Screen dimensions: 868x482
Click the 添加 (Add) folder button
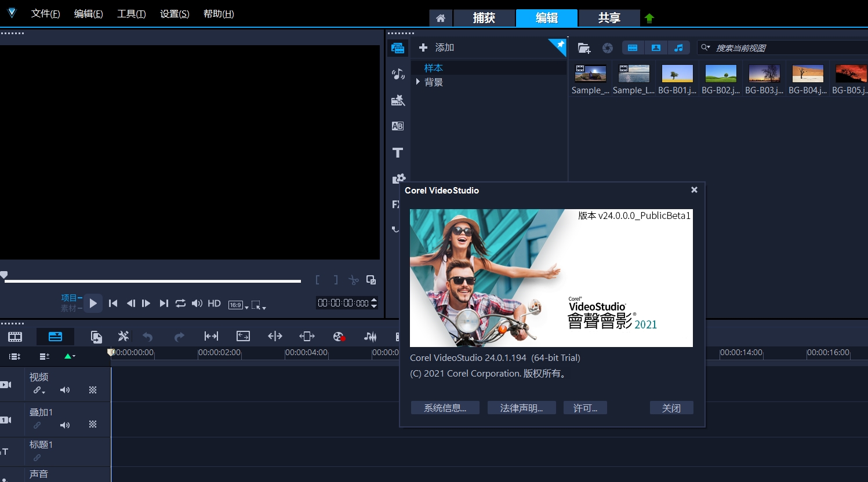pos(437,48)
